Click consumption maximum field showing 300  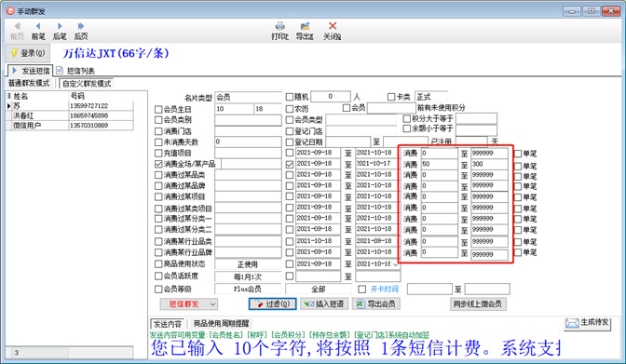489,164
